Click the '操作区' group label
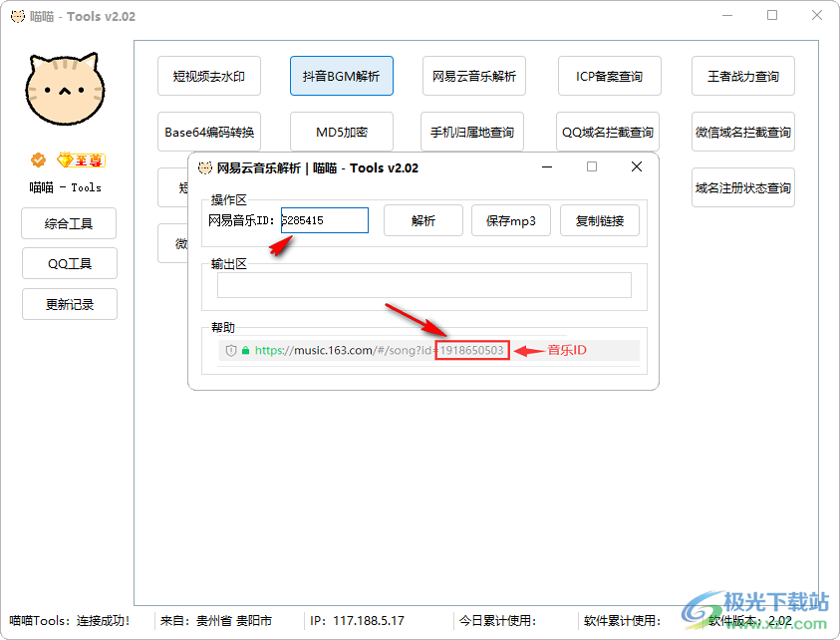The width and height of the screenshot is (840, 640). 229,200
